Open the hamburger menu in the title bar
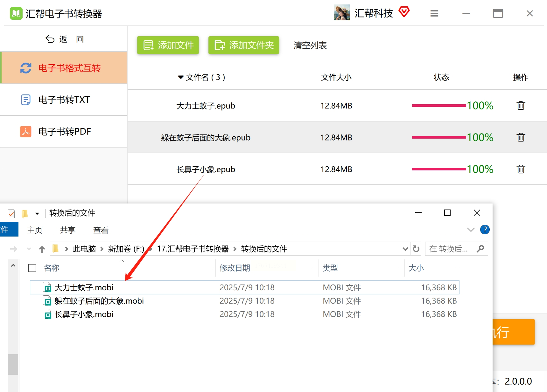The height and width of the screenshot is (392, 547). 434,13
